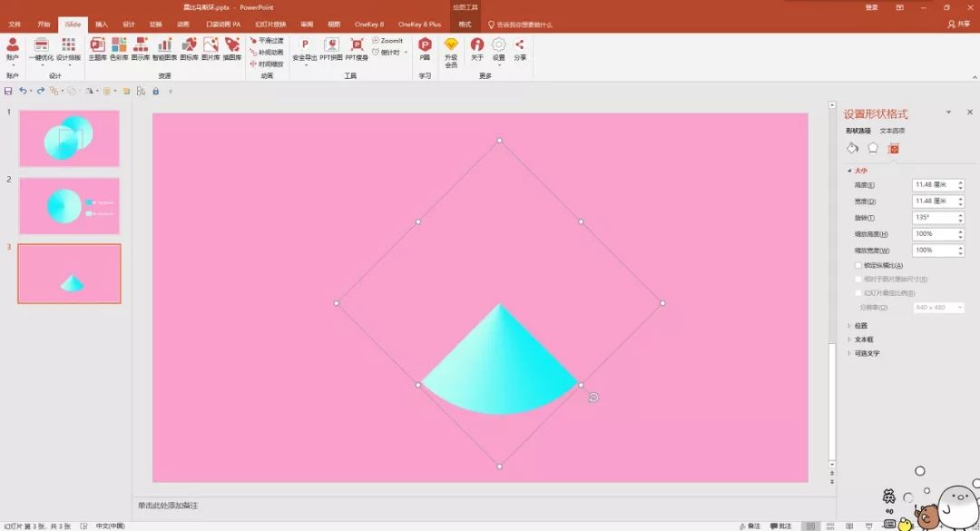This screenshot has height=531, width=980.
Task: Open the 图标库 icon library
Action: point(189,48)
